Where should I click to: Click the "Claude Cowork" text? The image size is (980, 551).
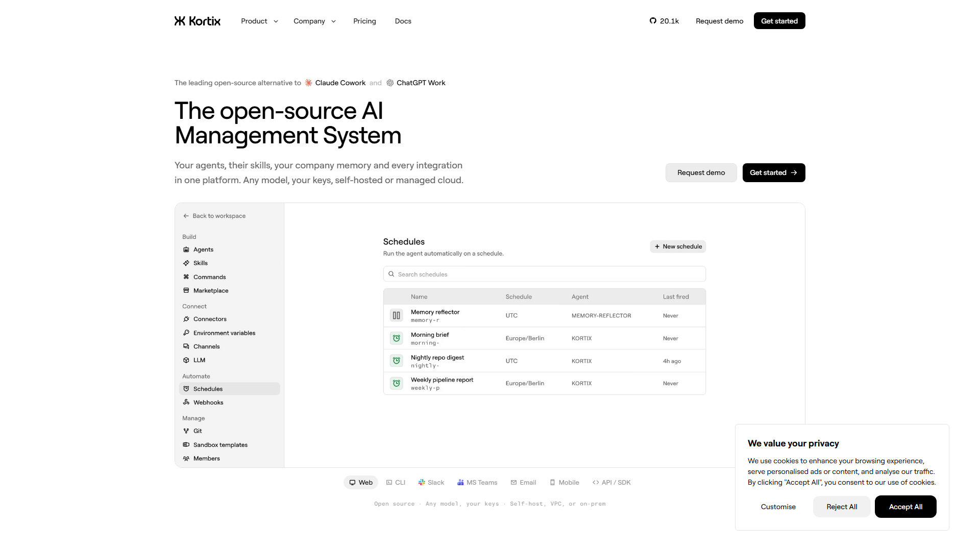(340, 83)
